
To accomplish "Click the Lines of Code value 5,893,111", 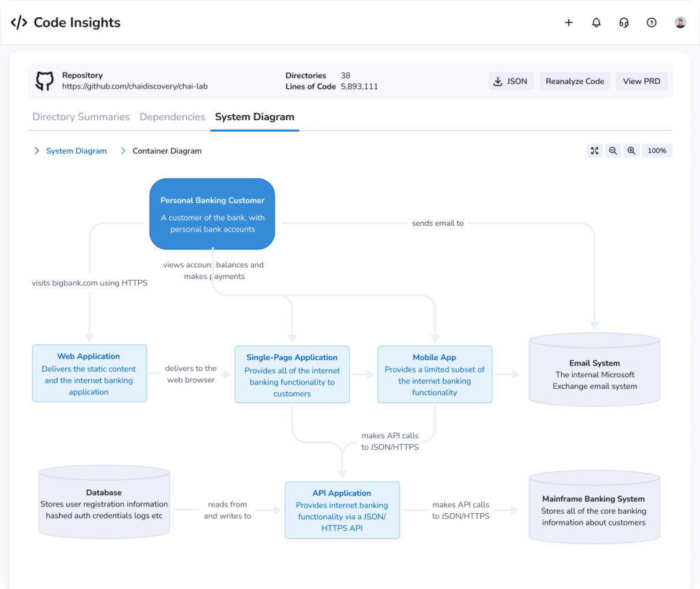I will coord(360,87).
